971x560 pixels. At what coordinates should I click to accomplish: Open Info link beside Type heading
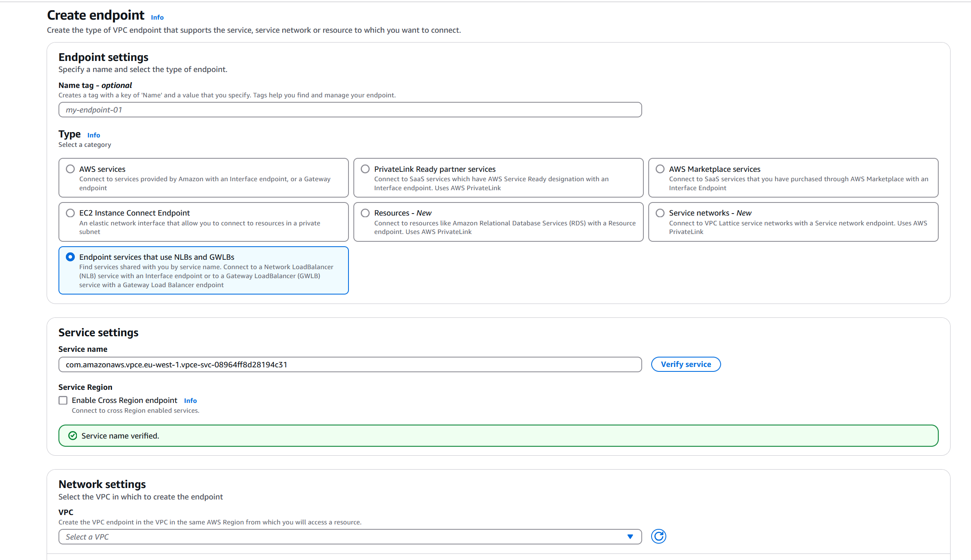tap(94, 135)
